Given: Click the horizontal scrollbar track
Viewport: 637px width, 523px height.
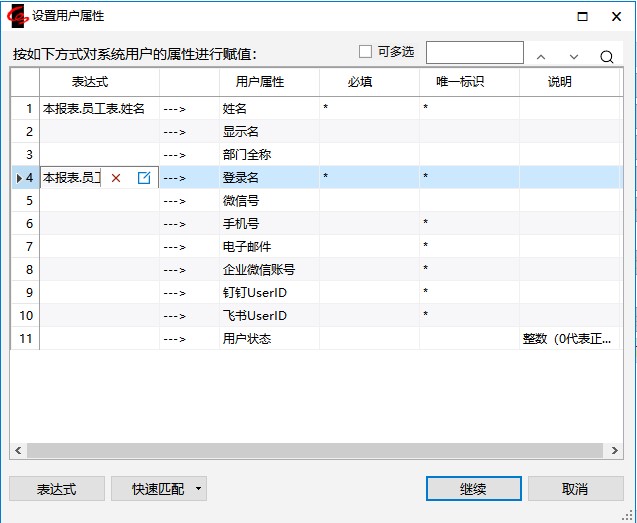Looking at the screenshot, I should [x=315, y=450].
